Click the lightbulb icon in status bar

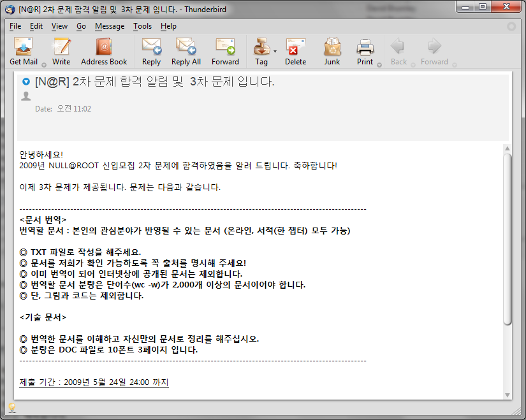tap(11, 408)
